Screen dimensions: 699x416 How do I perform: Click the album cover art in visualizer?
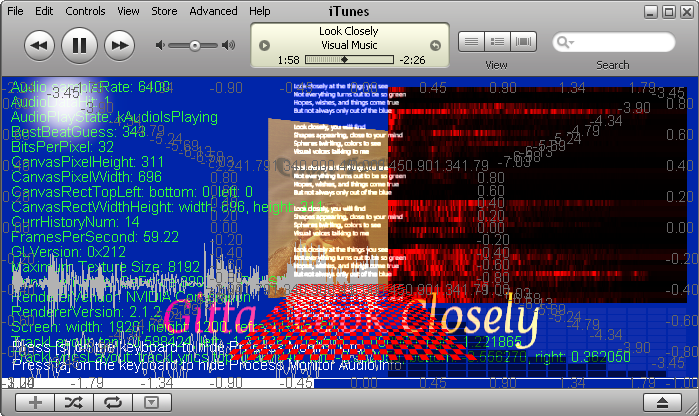click(328, 207)
